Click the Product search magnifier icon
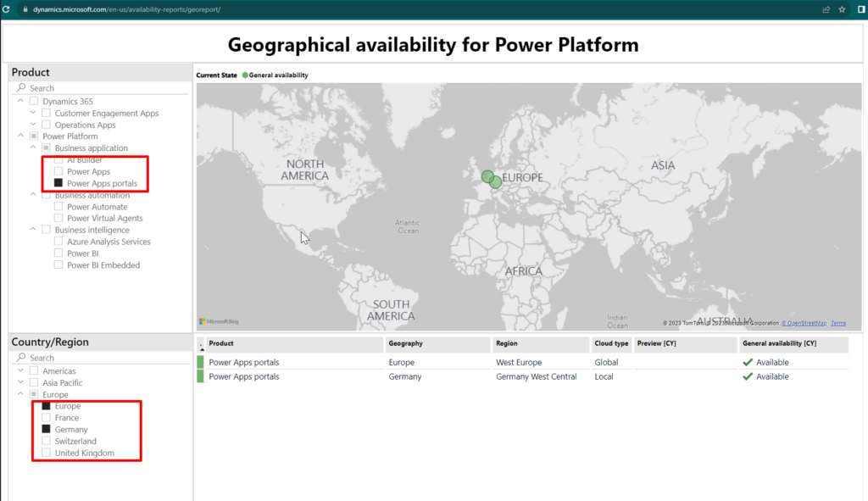The height and width of the screenshot is (501, 868). click(x=21, y=87)
